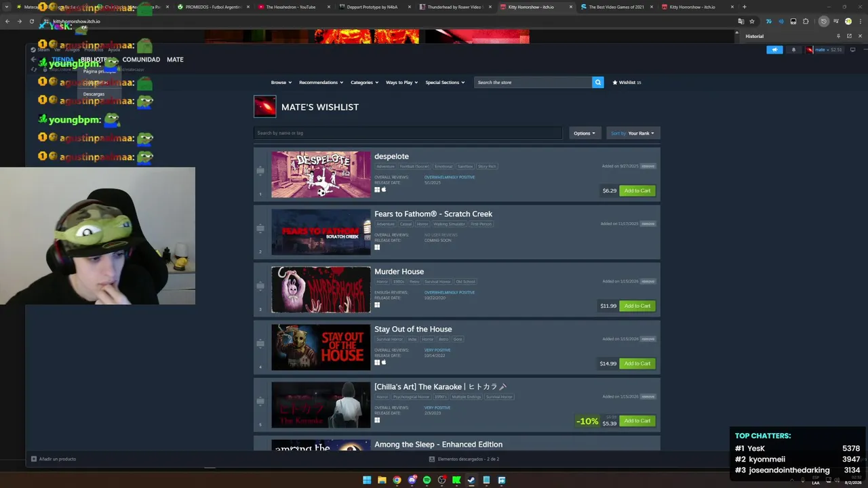Expand the Categories menu
Image resolution: width=868 pixels, height=488 pixels.
(364, 82)
